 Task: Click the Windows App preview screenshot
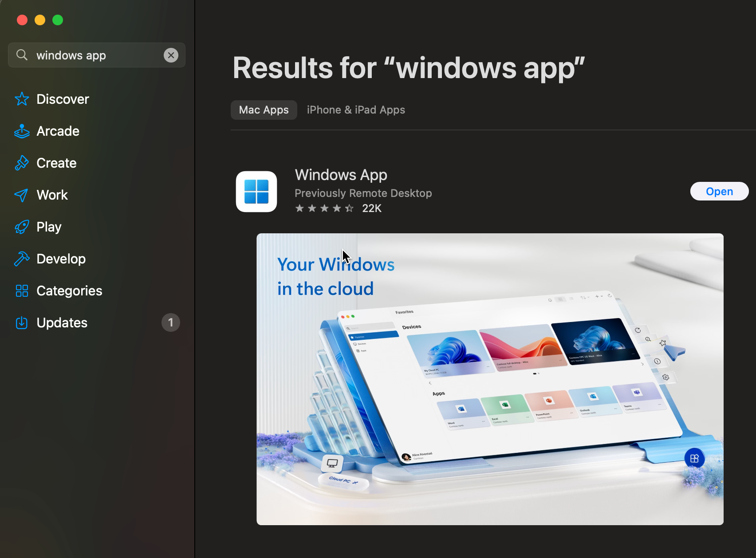pyautogui.click(x=490, y=379)
